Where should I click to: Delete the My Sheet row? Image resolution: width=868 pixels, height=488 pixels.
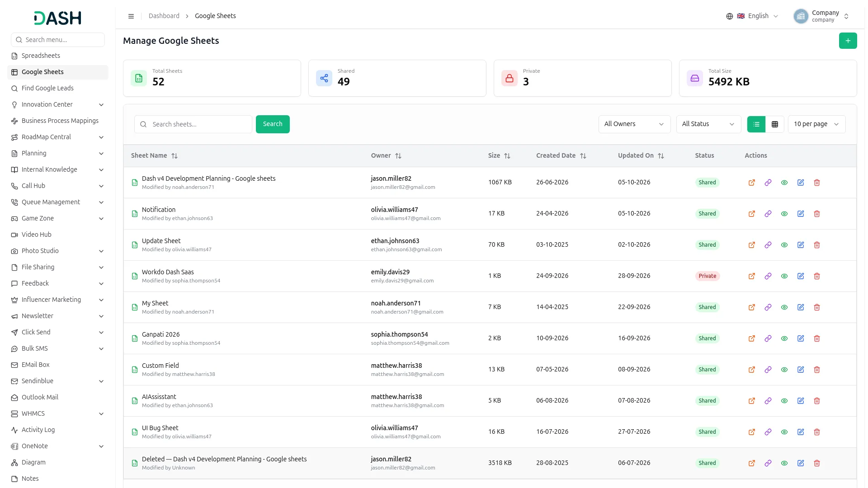tap(816, 307)
